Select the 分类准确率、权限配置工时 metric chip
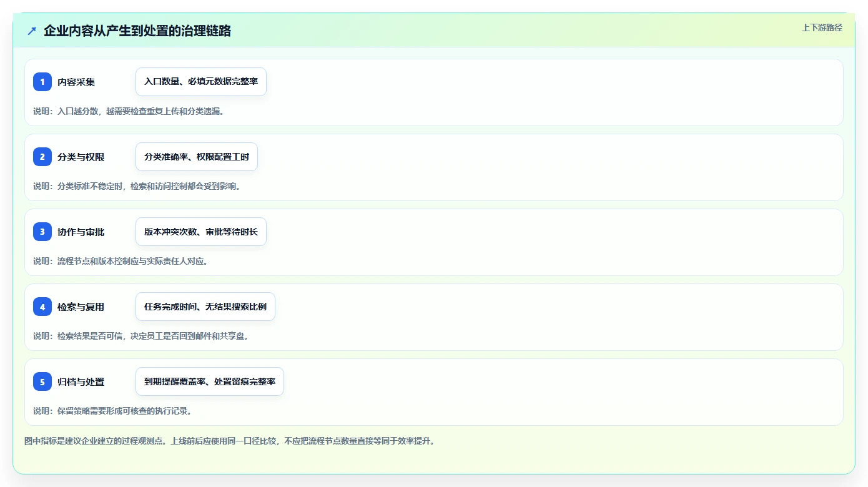The height and width of the screenshot is (487, 868). point(197,157)
